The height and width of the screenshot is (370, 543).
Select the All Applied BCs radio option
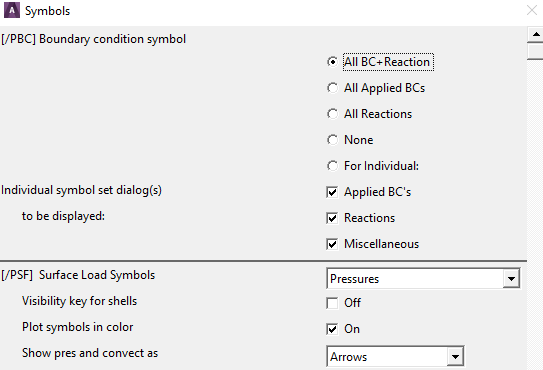(332, 88)
